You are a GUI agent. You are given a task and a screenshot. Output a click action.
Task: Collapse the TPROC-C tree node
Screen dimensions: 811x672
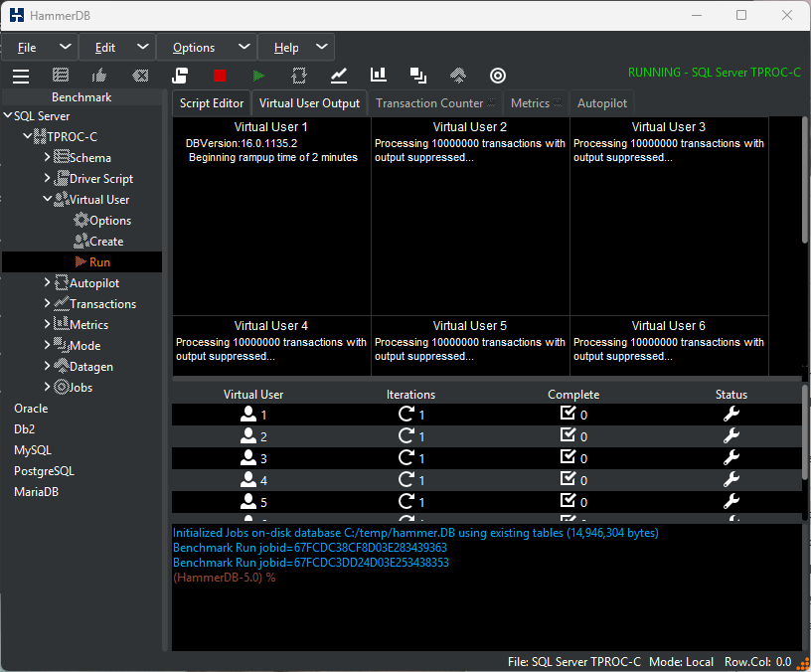pyautogui.click(x=28, y=136)
